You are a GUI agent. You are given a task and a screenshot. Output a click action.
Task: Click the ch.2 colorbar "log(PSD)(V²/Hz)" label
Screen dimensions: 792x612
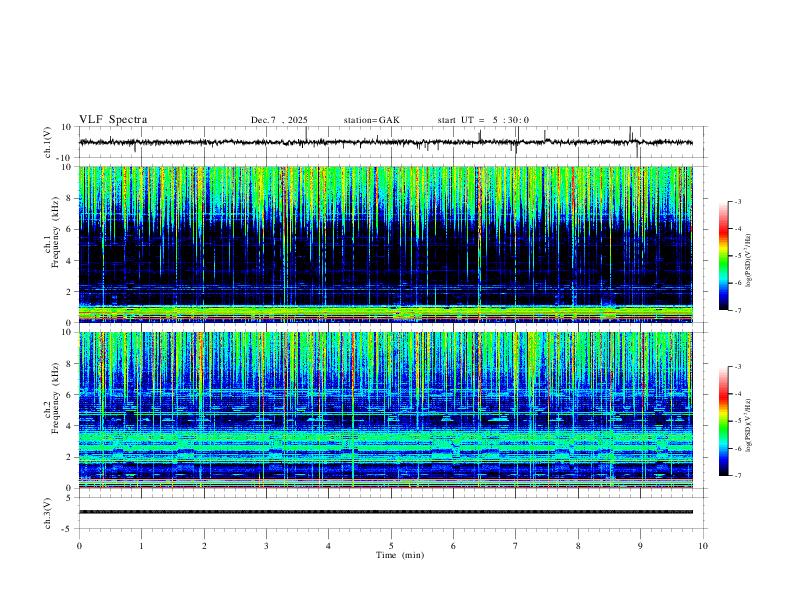pos(749,426)
